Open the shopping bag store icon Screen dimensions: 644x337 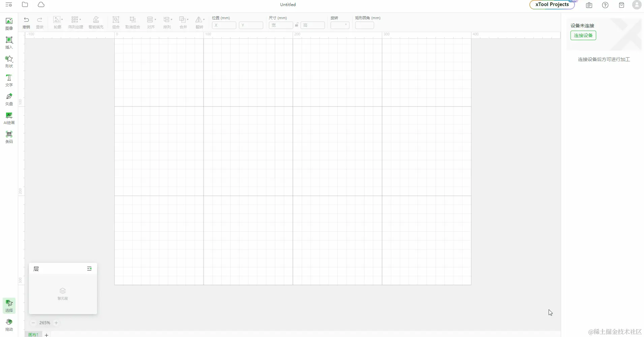click(x=621, y=5)
